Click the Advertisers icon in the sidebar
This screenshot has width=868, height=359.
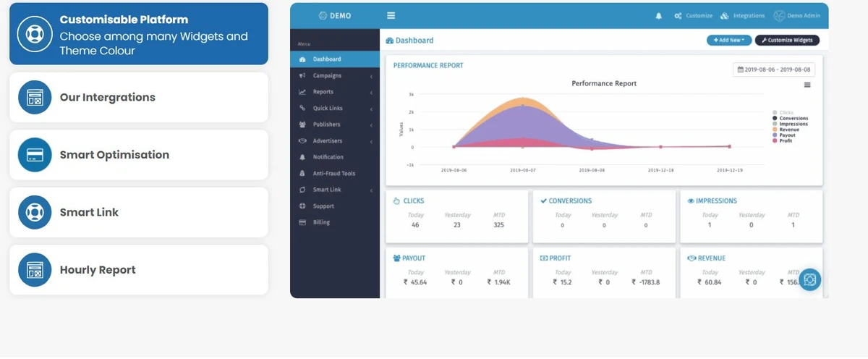(x=302, y=141)
